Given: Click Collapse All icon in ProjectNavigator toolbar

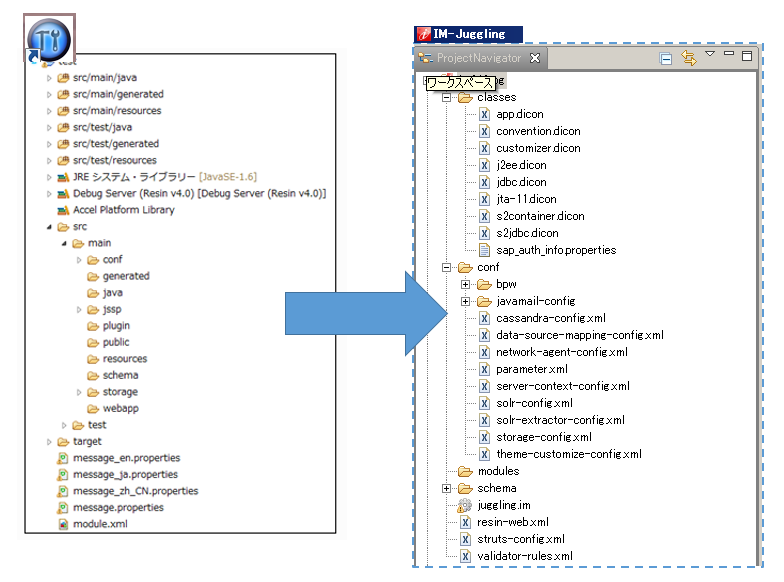Looking at the screenshot, I should click(x=666, y=58).
